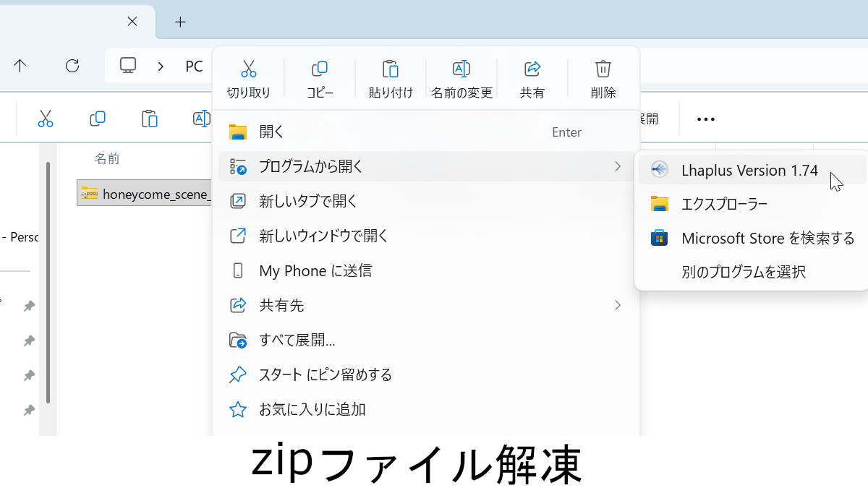Expand the 共有先 submenu arrow
Image resolution: width=868 pixels, height=488 pixels.
[x=617, y=305]
